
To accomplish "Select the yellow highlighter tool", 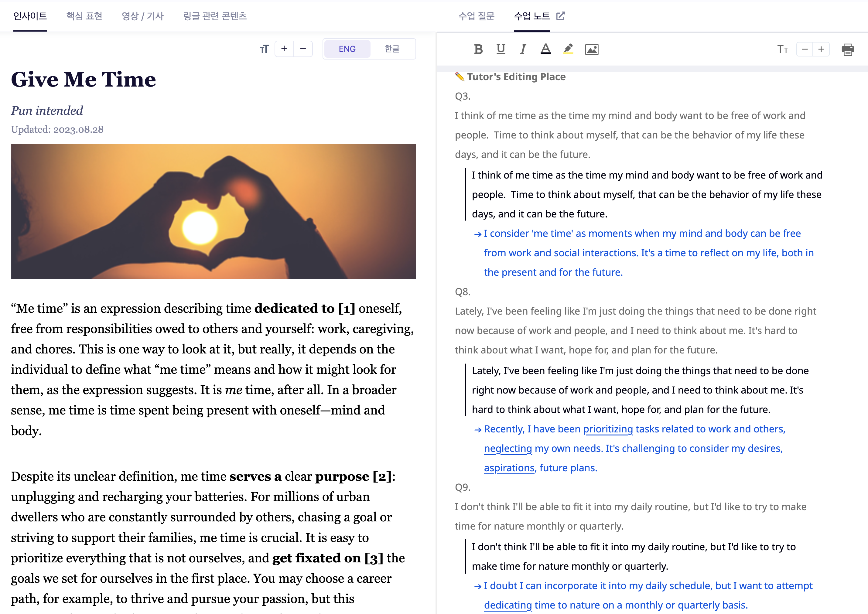I will pos(568,49).
